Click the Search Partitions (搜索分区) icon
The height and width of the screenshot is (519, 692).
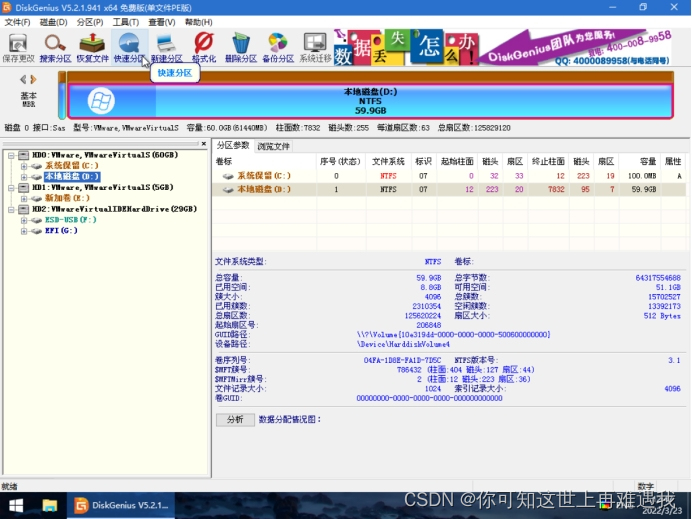[55, 48]
